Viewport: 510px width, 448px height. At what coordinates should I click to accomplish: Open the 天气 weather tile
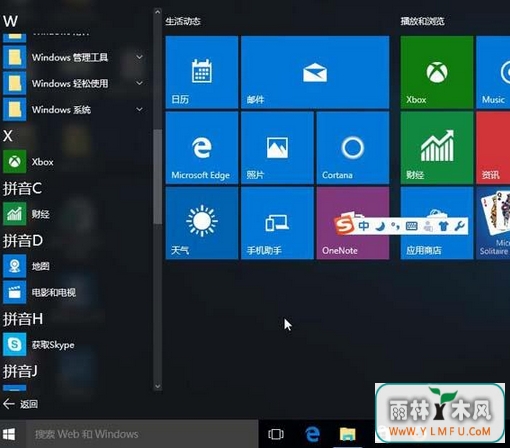(x=202, y=223)
